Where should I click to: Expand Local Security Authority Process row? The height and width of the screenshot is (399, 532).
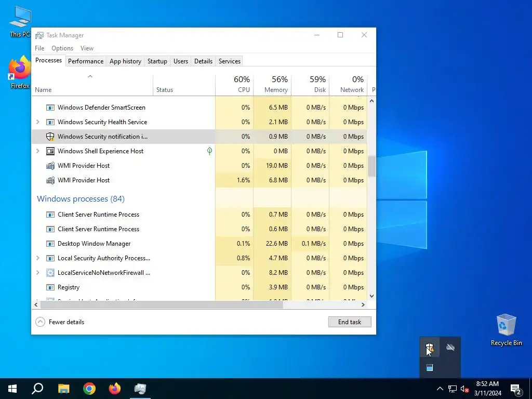click(37, 258)
